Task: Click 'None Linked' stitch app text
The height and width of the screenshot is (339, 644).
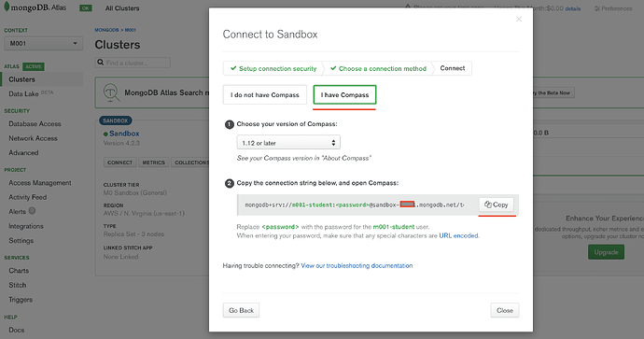Action: tap(120, 257)
